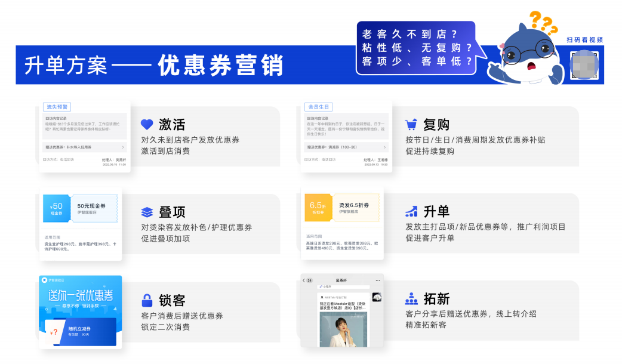Click the stacked layers icon beside 叠项
The height and width of the screenshot is (364, 622).
[147, 212]
